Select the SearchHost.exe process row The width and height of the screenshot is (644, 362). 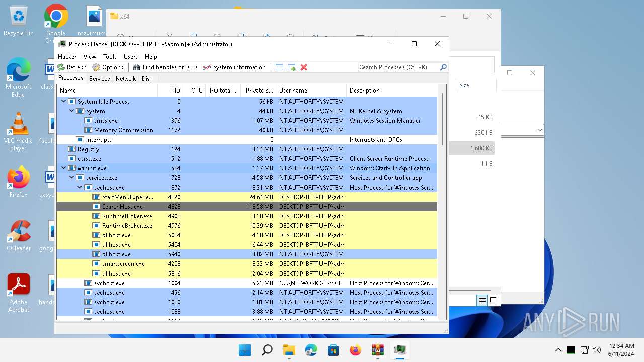(247, 206)
